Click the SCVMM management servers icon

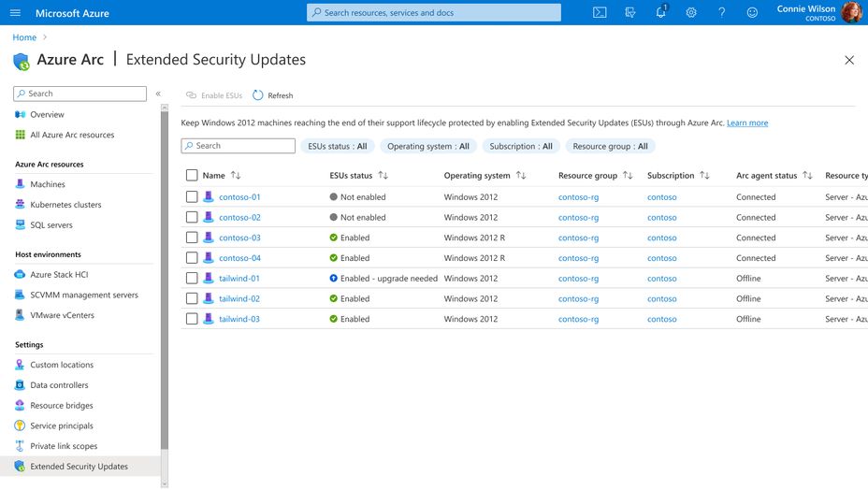coord(20,295)
